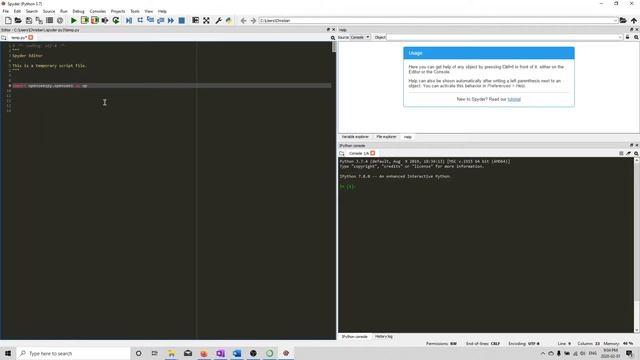
Task: Maximize current pane icon
Action: pyautogui.click(x=196, y=20)
